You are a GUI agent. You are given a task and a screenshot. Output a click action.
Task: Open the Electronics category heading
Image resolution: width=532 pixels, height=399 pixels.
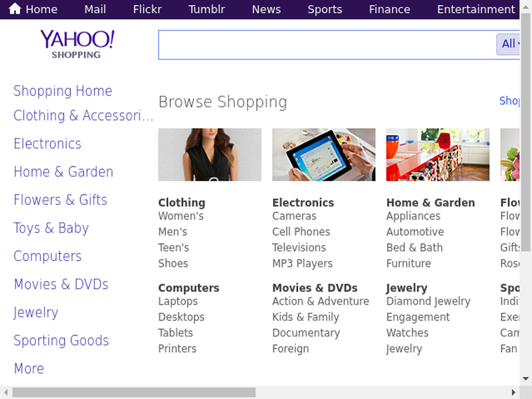click(x=303, y=203)
